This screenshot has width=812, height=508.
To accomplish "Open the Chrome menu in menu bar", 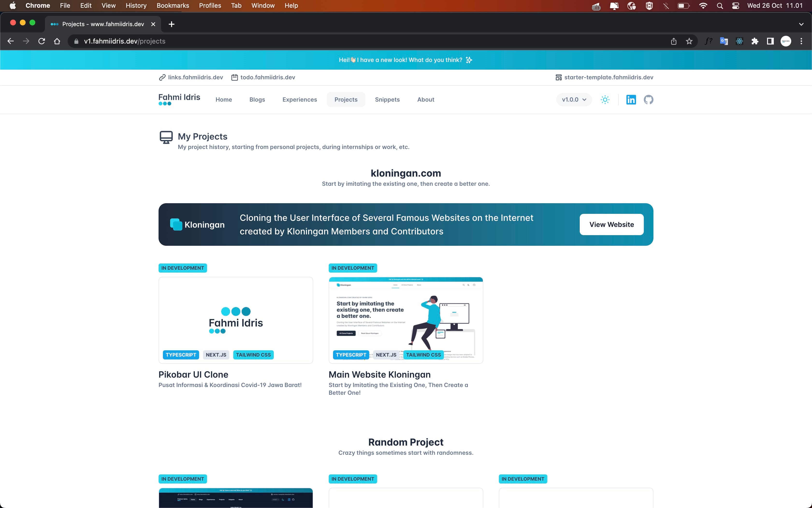I will click(38, 5).
